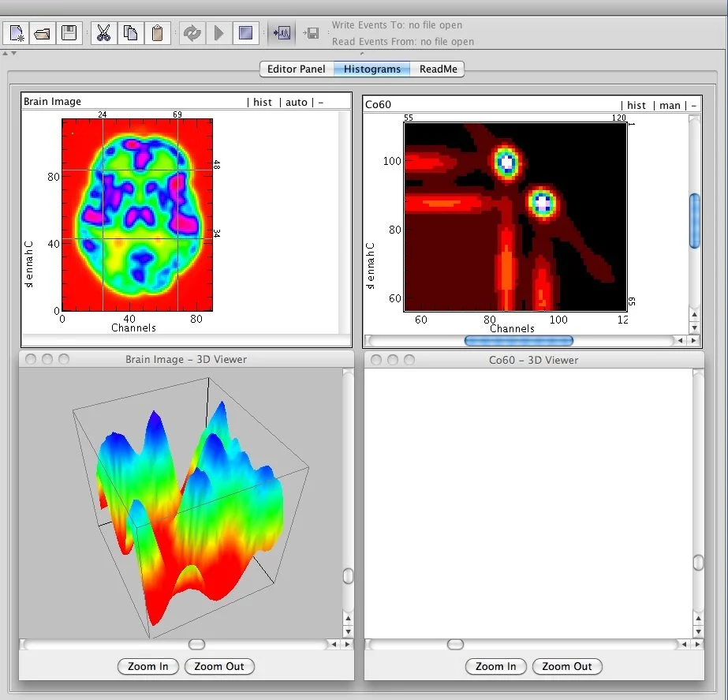The width and height of the screenshot is (728, 700).
Task: Click the 'Brain Image – 3D Viewer' title bar
Action: 186,359
